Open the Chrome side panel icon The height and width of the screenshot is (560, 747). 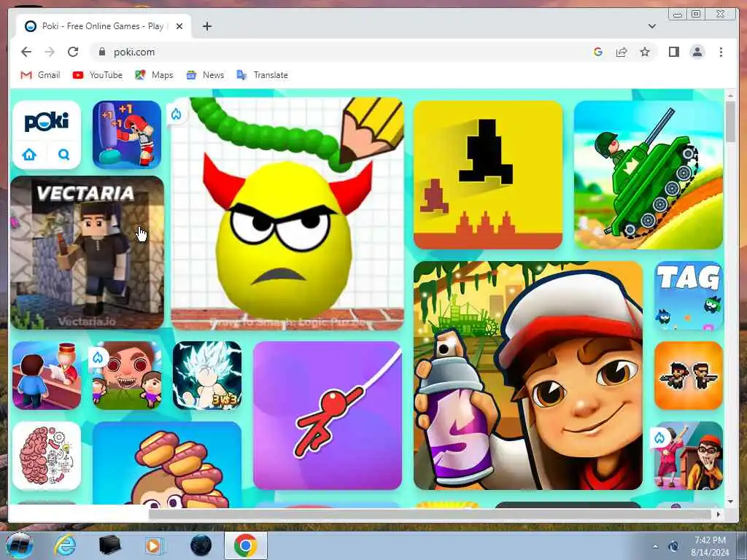673,52
